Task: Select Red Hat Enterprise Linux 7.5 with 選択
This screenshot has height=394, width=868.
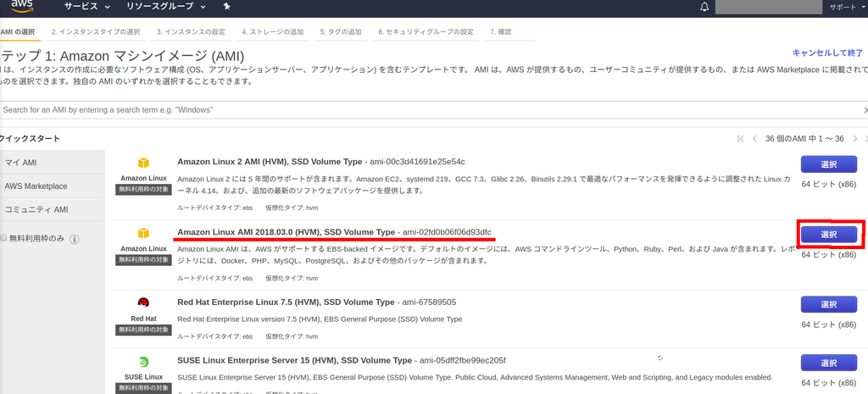Action: pyautogui.click(x=829, y=304)
